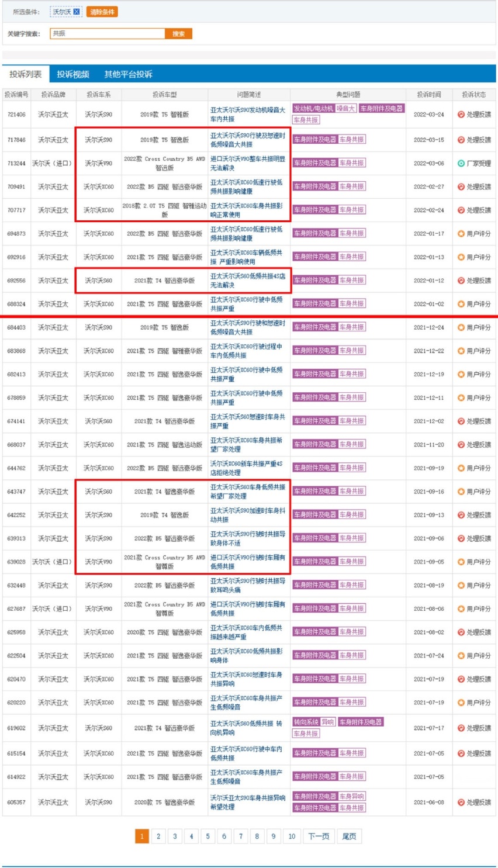This screenshot has height=868, width=498.
Task: Open complaint 亚太沃尔沃S90发动机噪音大车内共振
Action: click(248, 115)
